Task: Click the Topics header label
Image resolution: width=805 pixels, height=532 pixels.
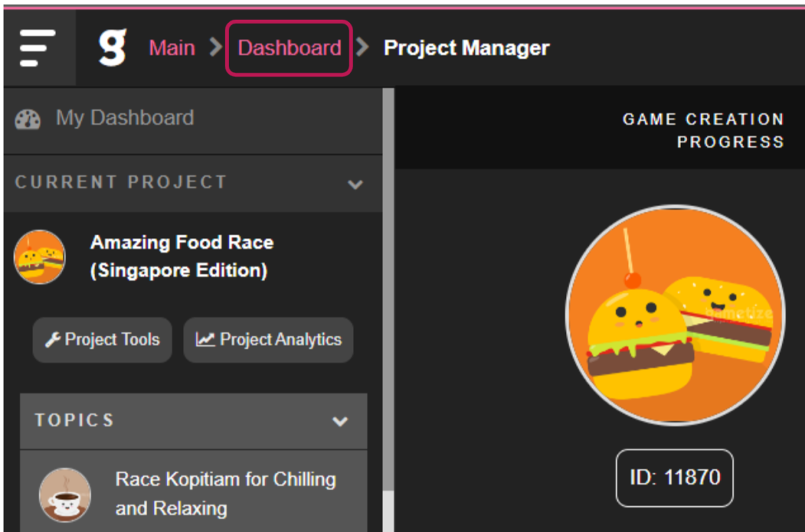Action: click(75, 420)
